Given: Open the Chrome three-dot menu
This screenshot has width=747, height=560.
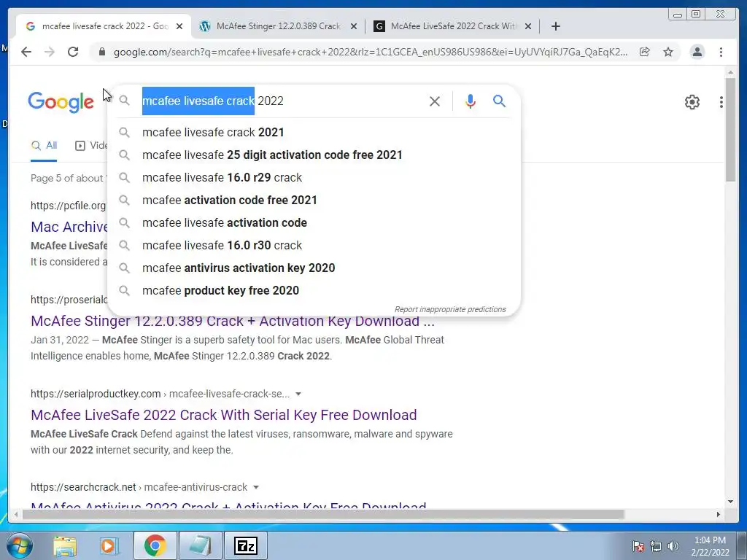Looking at the screenshot, I should [x=721, y=52].
